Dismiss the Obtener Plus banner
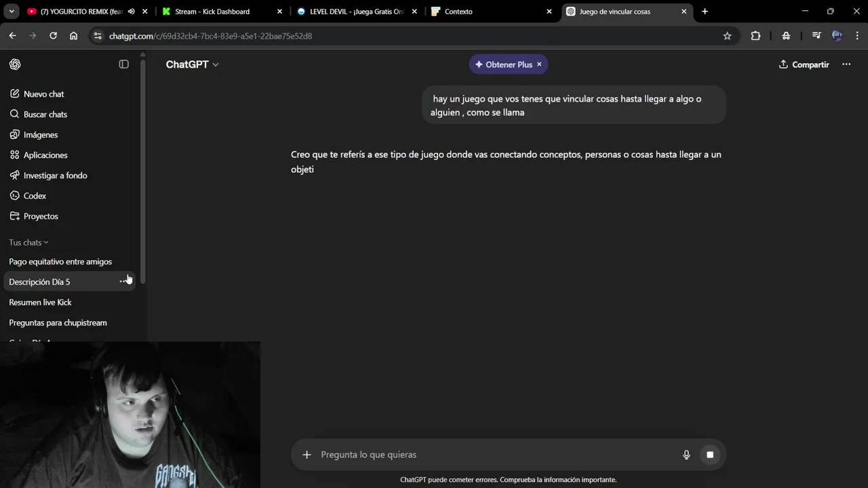 [x=539, y=64]
